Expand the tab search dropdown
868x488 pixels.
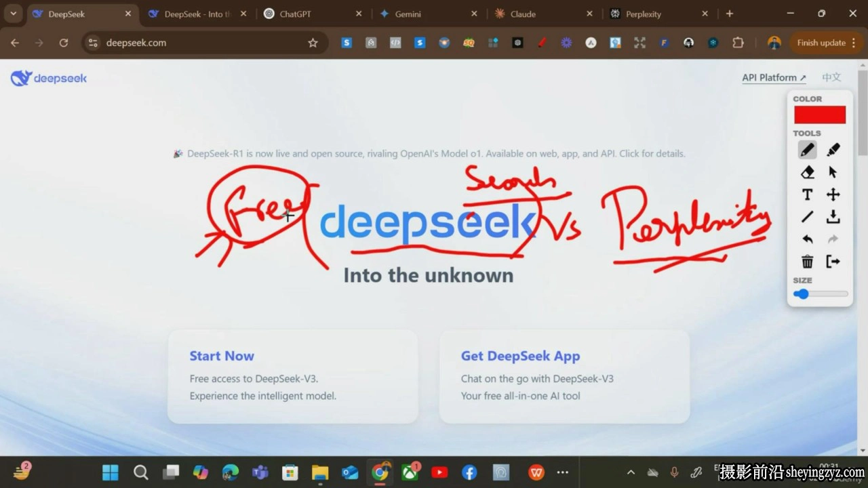point(13,14)
